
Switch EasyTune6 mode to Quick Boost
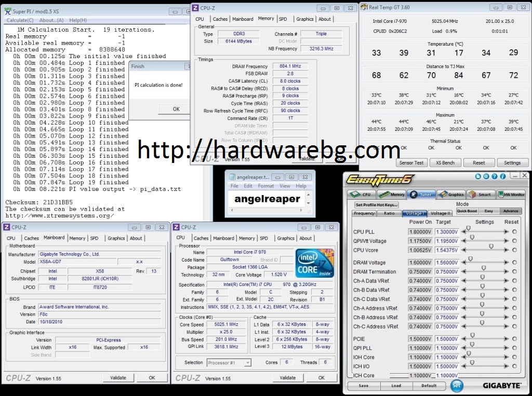467,211
